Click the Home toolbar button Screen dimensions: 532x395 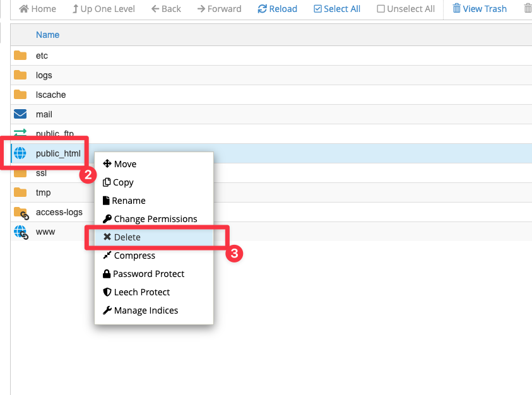(x=37, y=9)
